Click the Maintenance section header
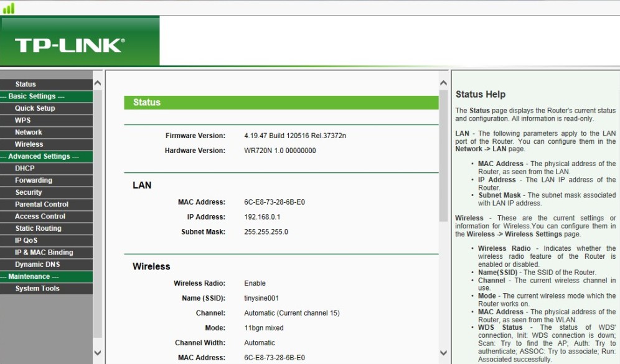The image size is (620, 364). click(46, 277)
